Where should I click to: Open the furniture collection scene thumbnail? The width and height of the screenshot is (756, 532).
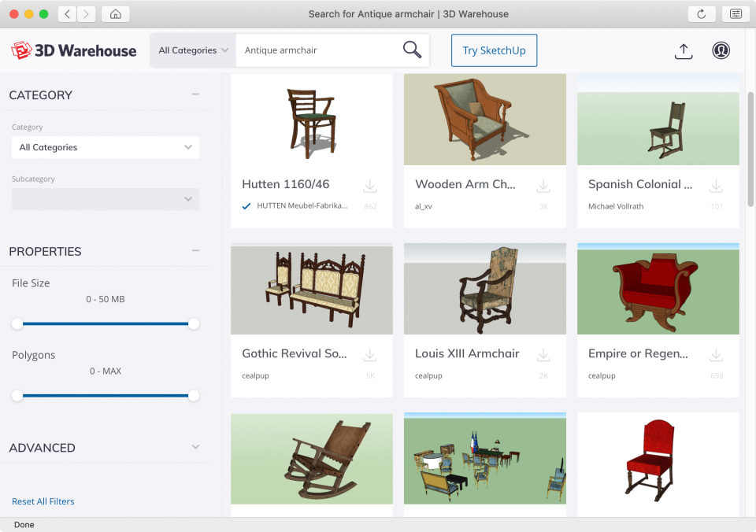pos(485,458)
